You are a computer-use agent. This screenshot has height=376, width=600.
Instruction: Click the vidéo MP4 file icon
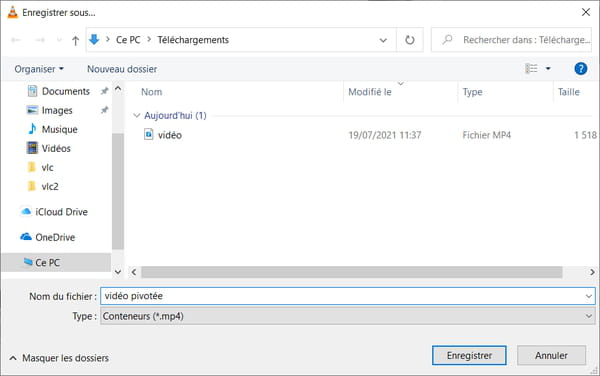(x=148, y=135)
